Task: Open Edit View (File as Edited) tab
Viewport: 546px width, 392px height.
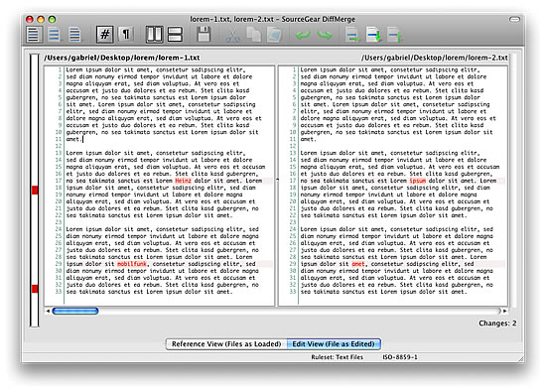Action: point(334,344)
